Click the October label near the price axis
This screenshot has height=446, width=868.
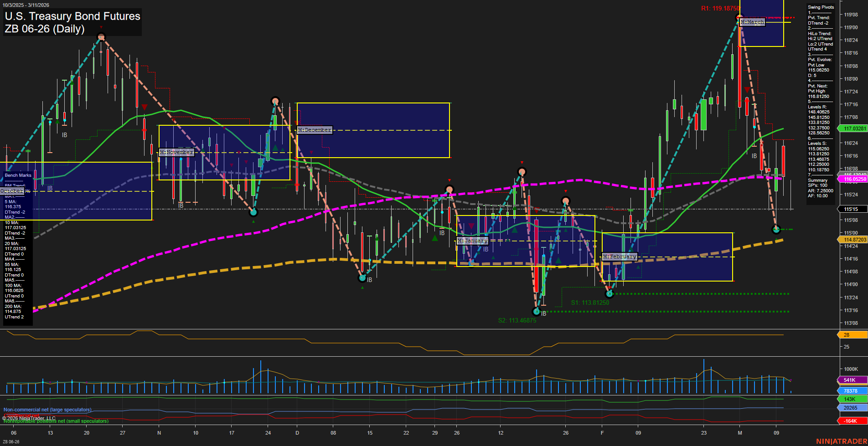click(x=10, y=191)
